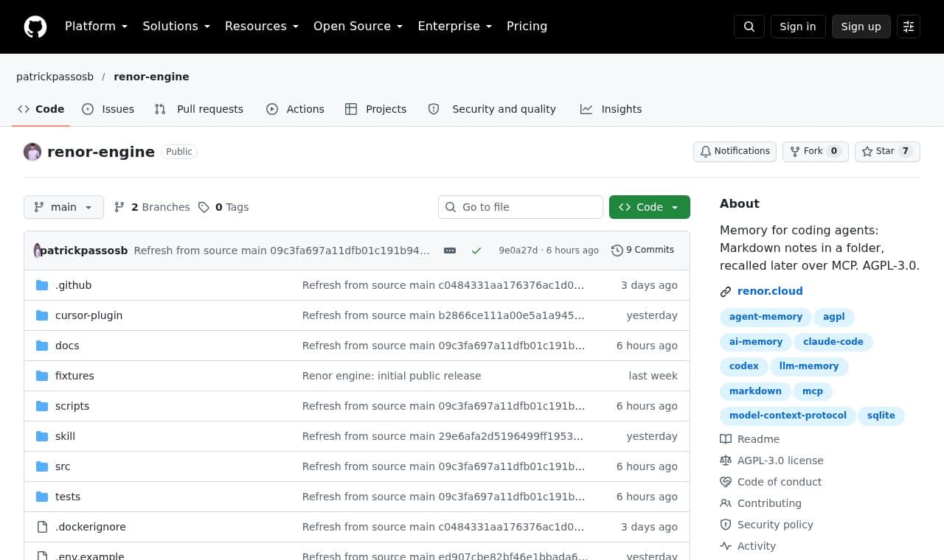Image resolution: width=944 pixels, height=560 pixels.
Task: Click the Sign in button
Action: click(x=798, y=27)
